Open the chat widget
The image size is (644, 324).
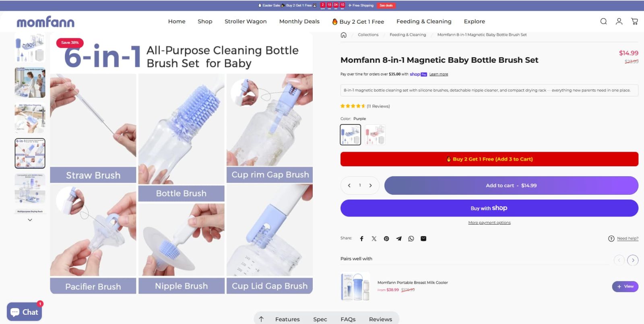[24, 311]
